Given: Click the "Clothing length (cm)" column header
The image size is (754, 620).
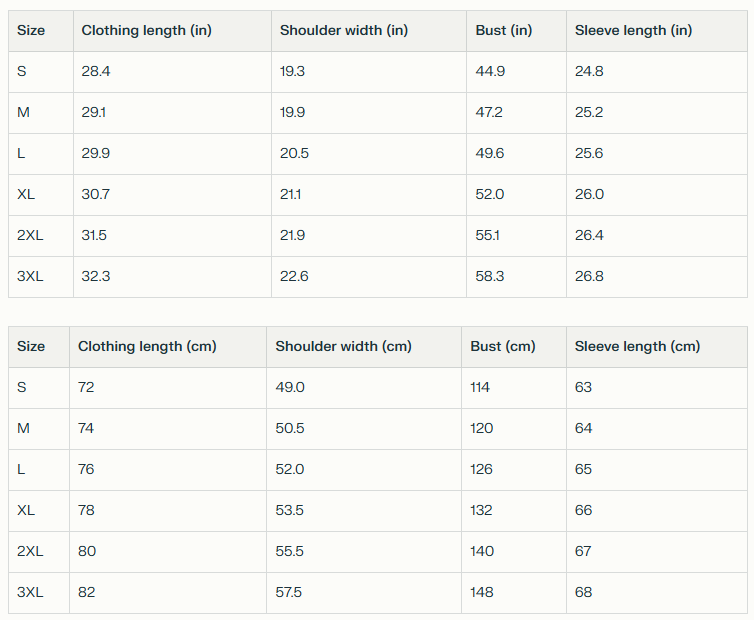Looking at the screenshot, I should tap(147, 347).
